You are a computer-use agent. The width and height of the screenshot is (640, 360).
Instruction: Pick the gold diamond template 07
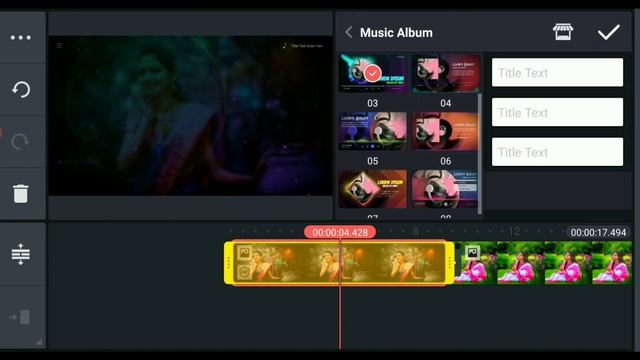(373, 189)
